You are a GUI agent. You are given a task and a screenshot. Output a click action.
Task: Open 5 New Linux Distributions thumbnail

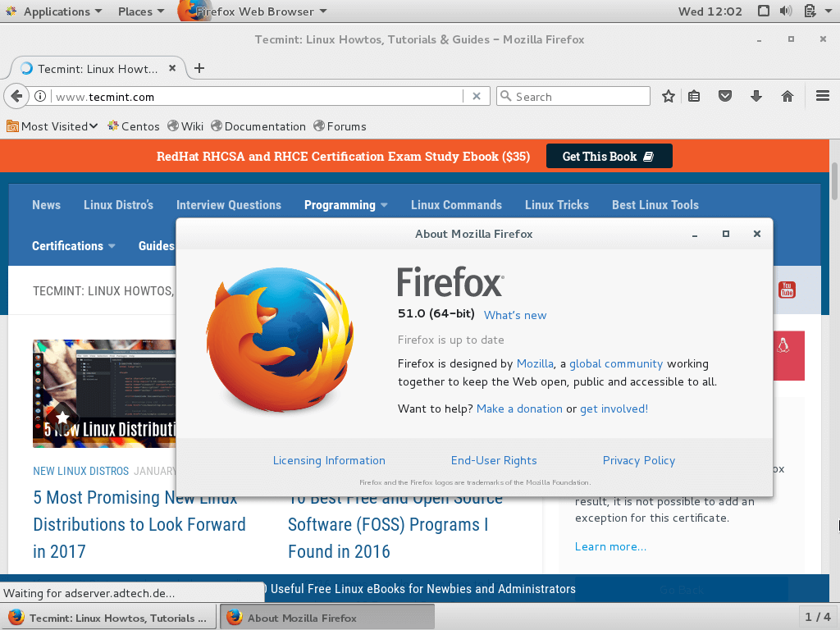tap(104, 393)
